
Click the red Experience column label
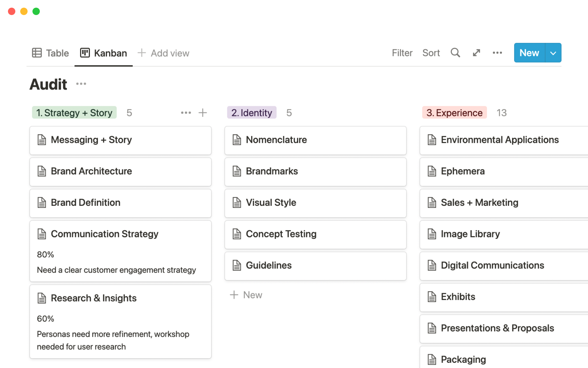[454, 113]
